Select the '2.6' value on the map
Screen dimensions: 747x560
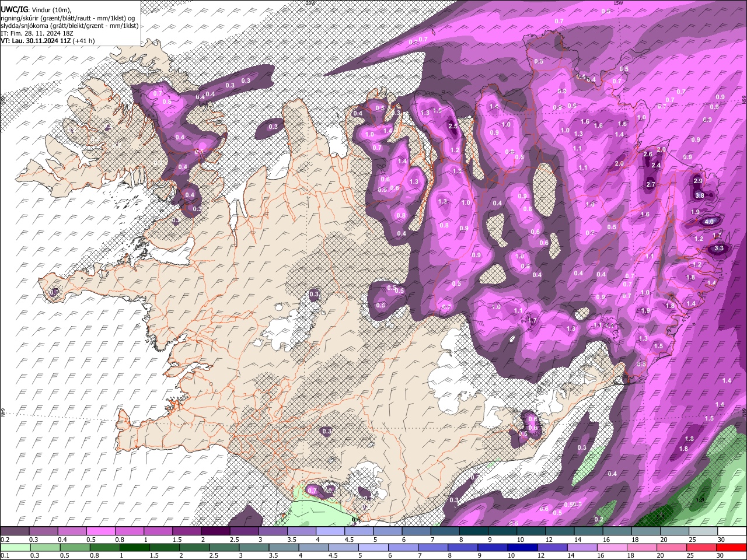point(647,155)
